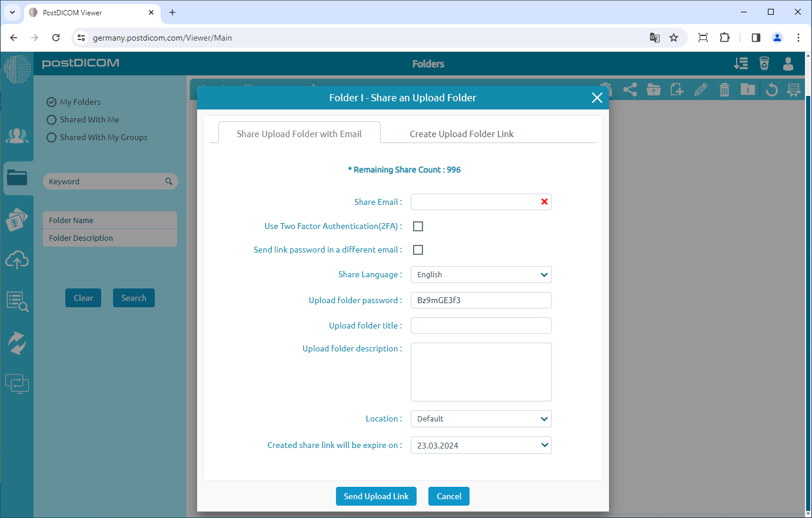Click the sort order icon in header
The height and width of the screenshot is (518, 812).
[741, 64]
